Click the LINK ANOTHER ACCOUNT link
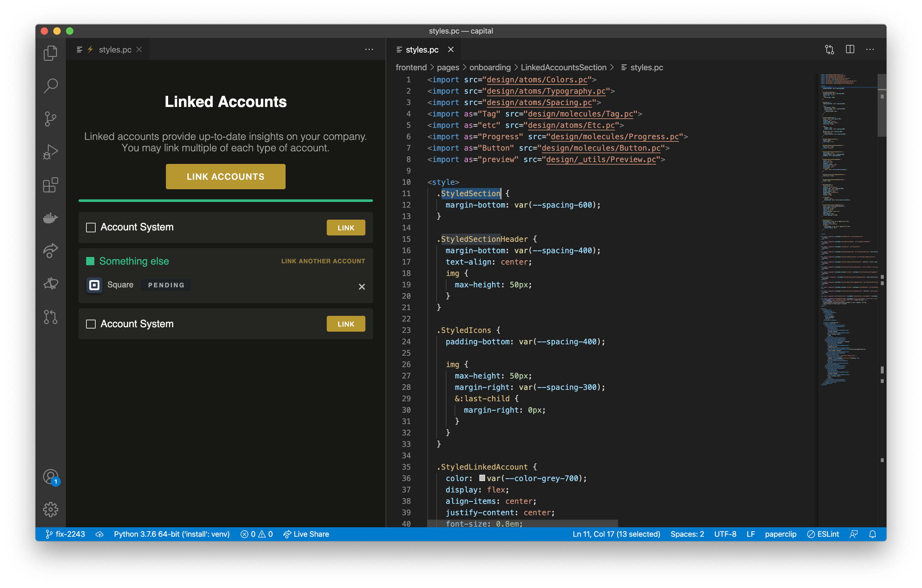The height and width of the screenshot is (588, 922). [x=323, y=261]
